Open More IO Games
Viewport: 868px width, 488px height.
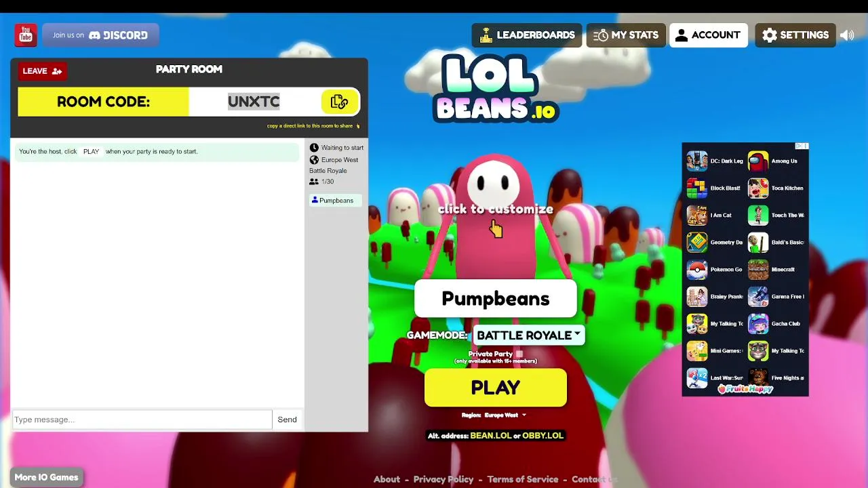pos(46,477)
